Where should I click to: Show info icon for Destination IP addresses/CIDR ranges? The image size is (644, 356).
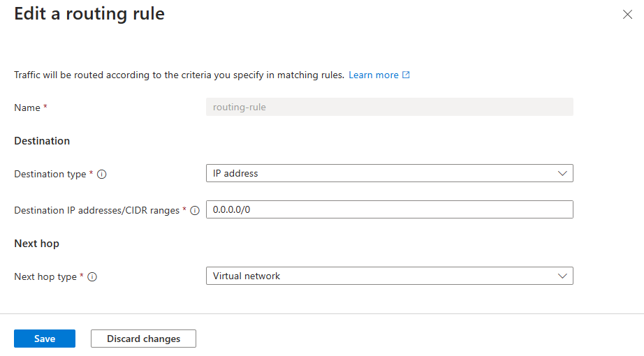pos(195,210)
